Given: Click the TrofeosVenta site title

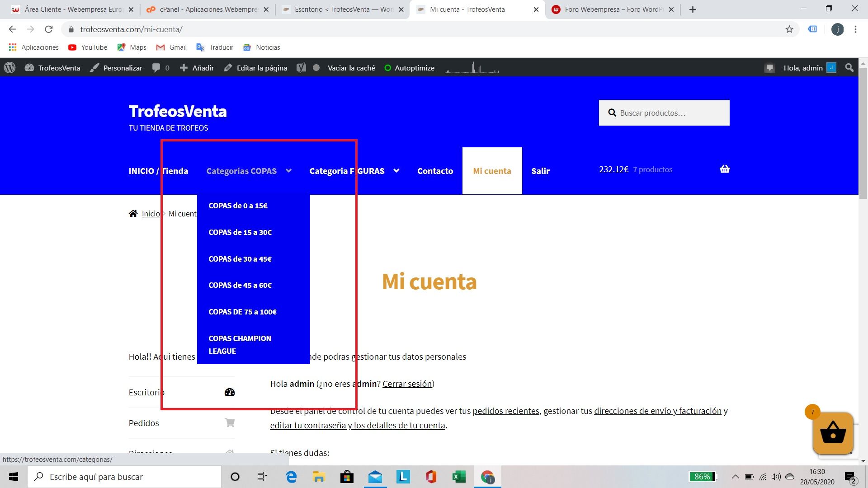Looking at the screenshot, I should click(x=178, y=111).
